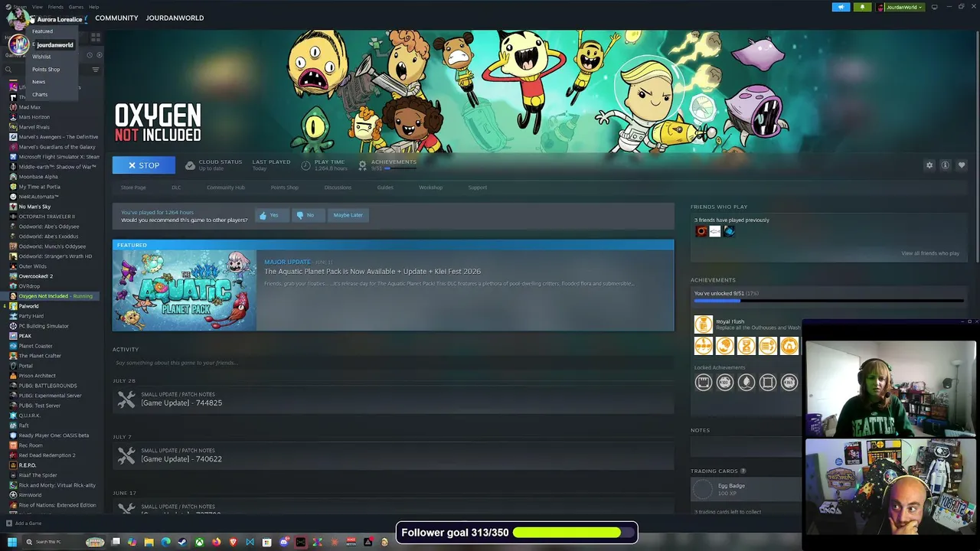Open the Steam menu

click(x=20, y=7)
